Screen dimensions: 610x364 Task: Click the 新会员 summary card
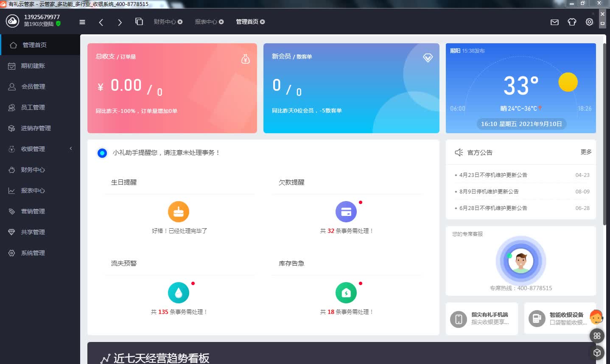click(x=351, y=88)
